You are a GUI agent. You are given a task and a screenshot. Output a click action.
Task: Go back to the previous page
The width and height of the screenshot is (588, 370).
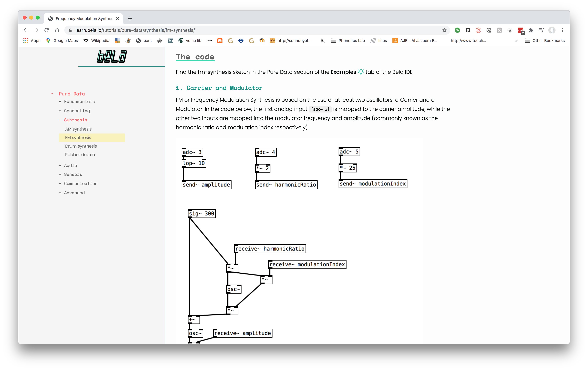coord(25,30)
